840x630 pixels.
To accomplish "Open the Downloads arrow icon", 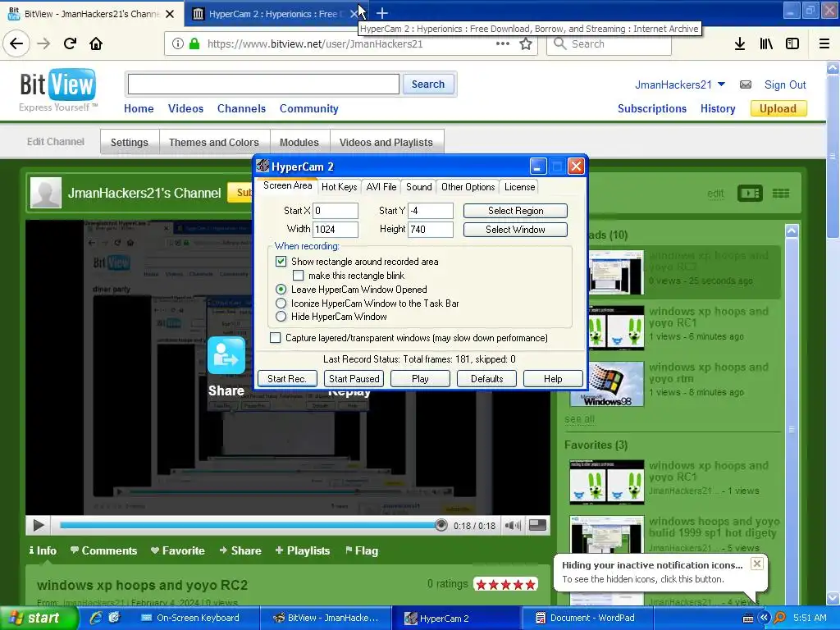I will tap(740, 44).
